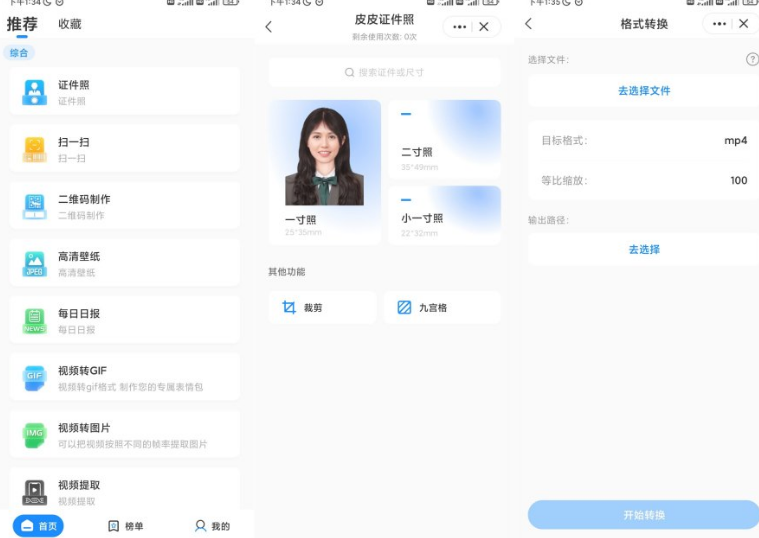
Task: Click the search magnifier icon
Action: (349, 72)
